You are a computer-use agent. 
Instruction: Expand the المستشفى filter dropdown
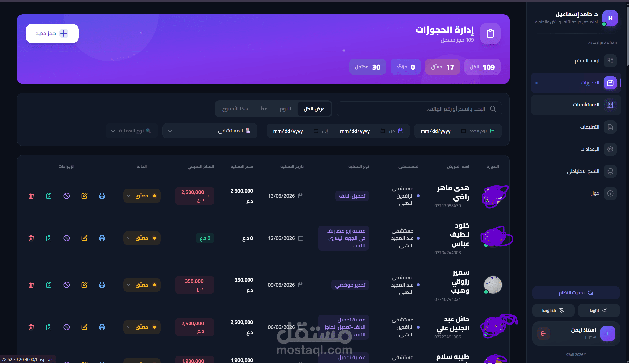210,131
